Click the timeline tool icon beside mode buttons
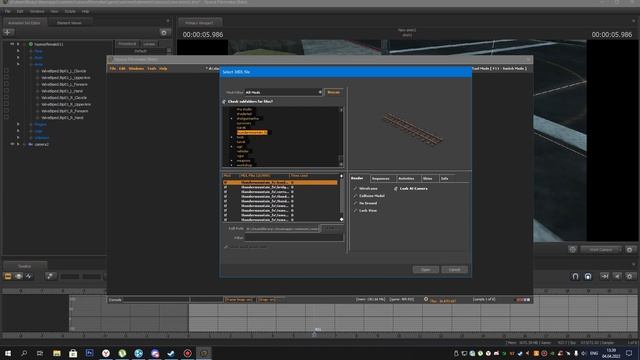640x360 pixels. 50,276
